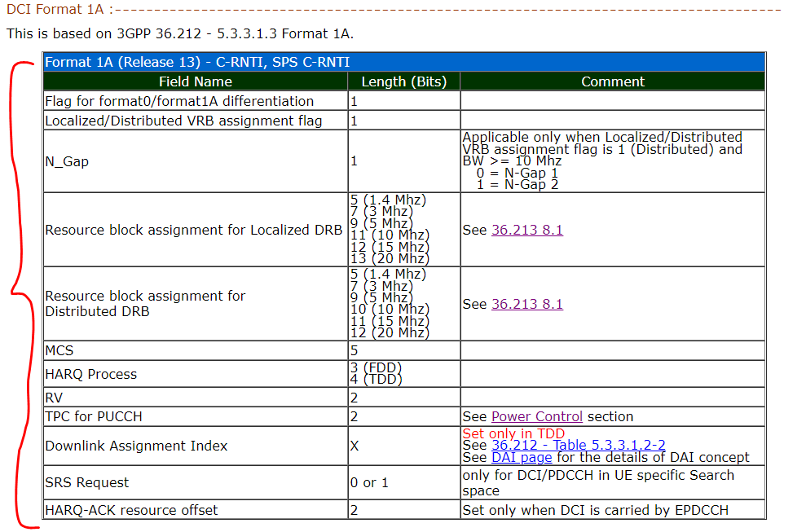The height and width of the screenshot is (532, 806).
Task: Click the red 'Set only in TDD' text
Action: 513,433
